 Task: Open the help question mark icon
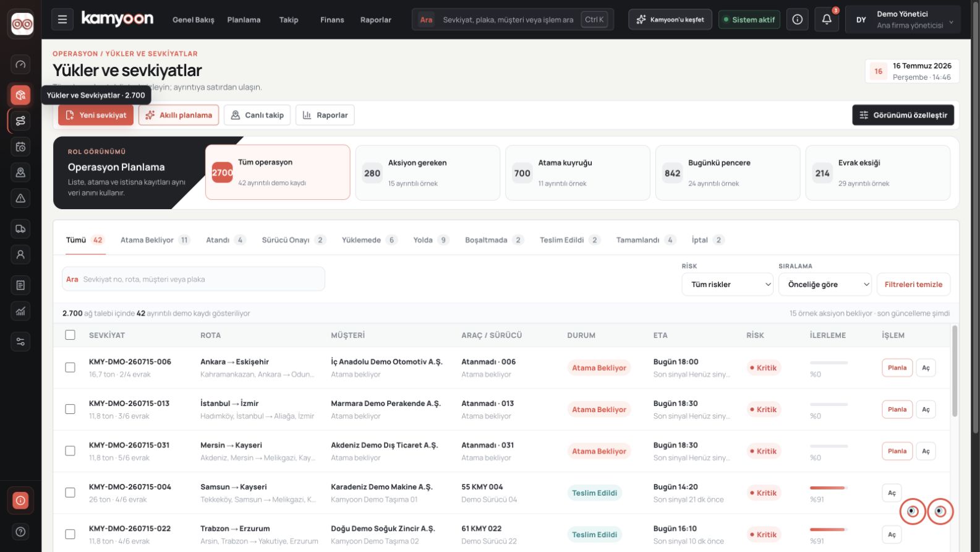click(20, 532)
